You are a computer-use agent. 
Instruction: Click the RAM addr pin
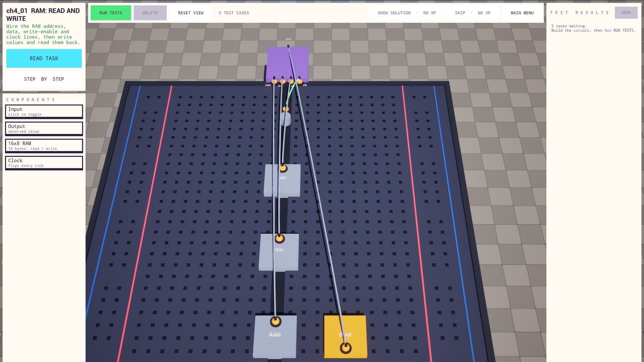click(274, 81)
